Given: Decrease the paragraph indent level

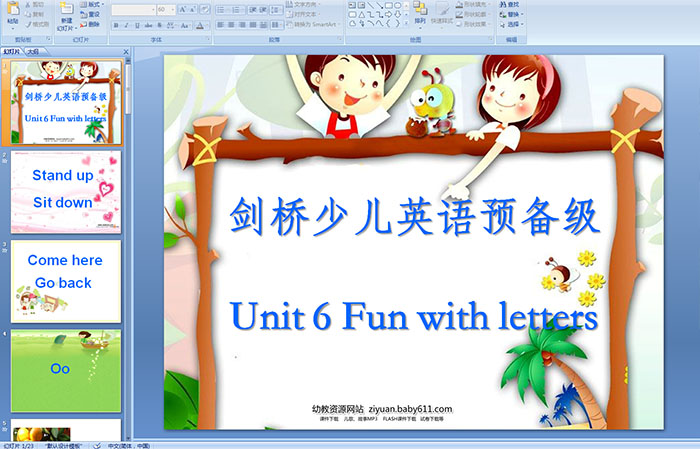Looking at the screenshot, I should click(x=253, y=9).
